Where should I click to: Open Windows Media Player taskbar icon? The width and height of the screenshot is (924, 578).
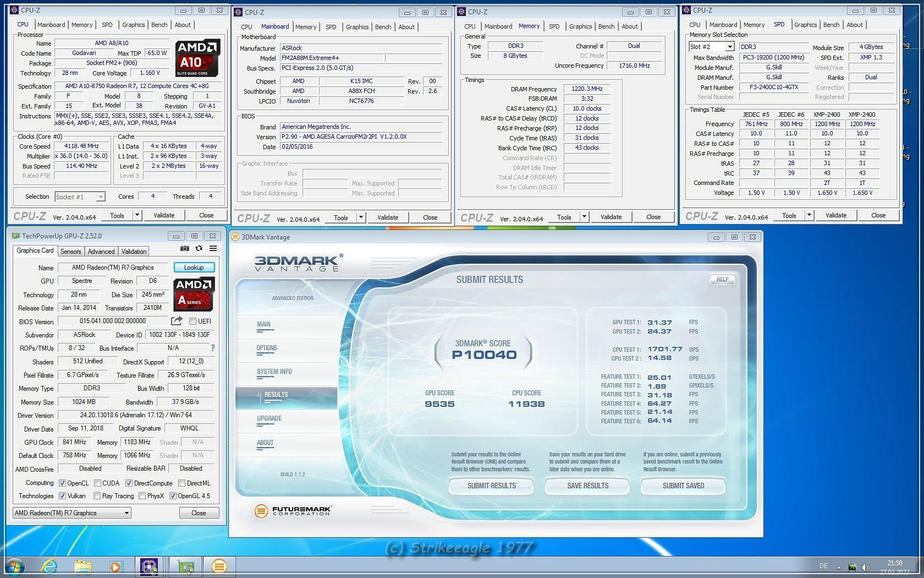116,566
